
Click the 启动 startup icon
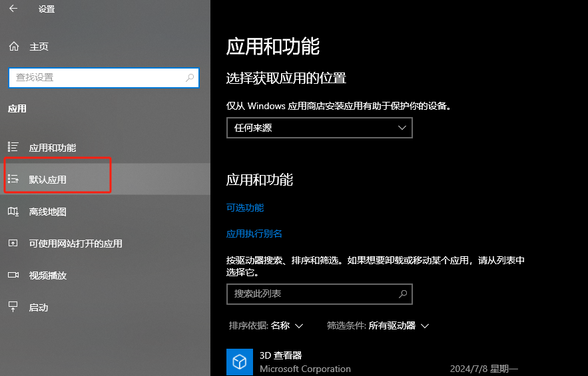pos(13,307)
